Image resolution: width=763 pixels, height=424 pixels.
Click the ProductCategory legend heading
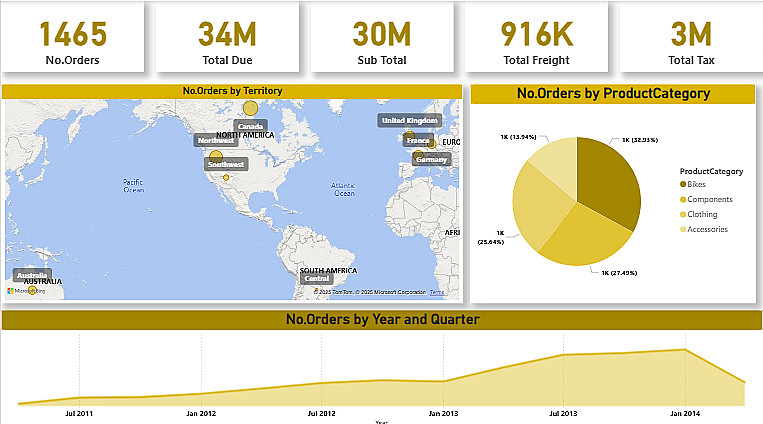coord(711,171)
